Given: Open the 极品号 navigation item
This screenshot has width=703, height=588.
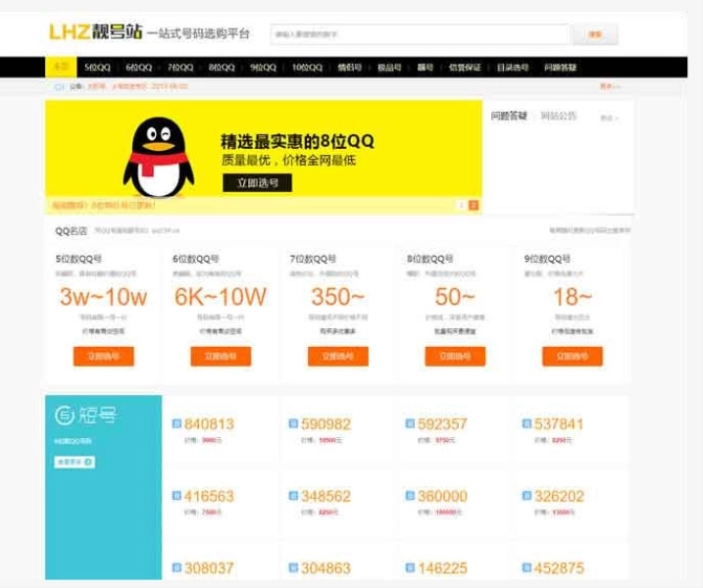Looking at the screenshot, I should pyautogui.click(x=389, y=68).
